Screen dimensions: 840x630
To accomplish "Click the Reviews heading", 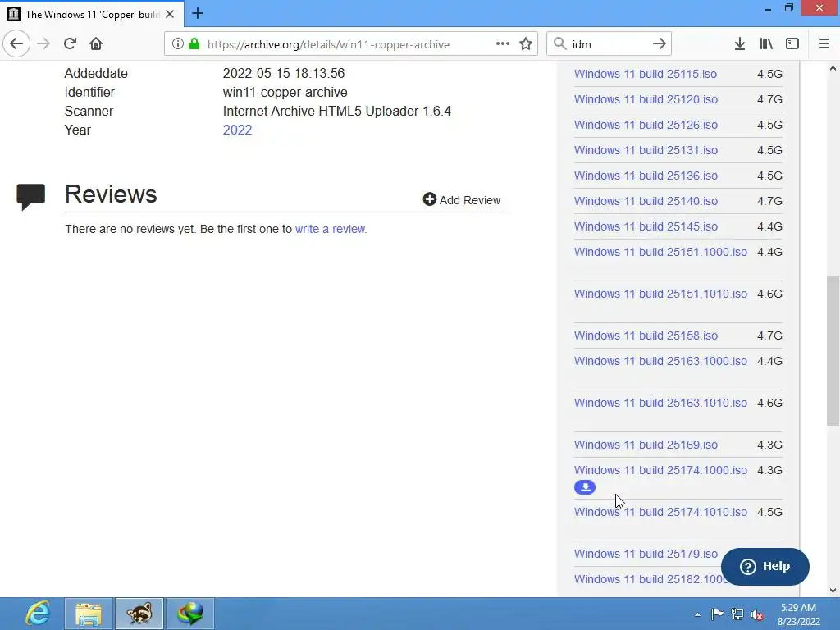I will point(111,194).
